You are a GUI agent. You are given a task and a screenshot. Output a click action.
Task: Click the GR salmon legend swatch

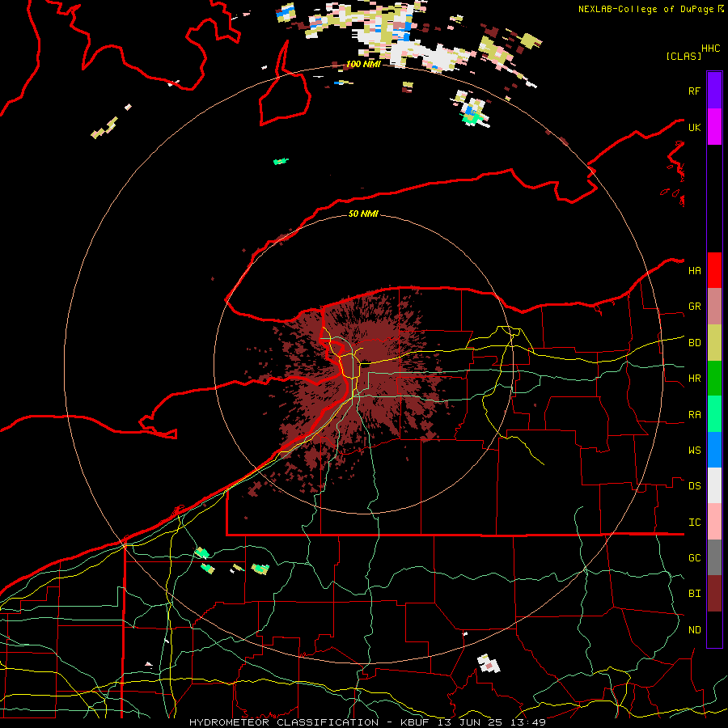point(714,306)
